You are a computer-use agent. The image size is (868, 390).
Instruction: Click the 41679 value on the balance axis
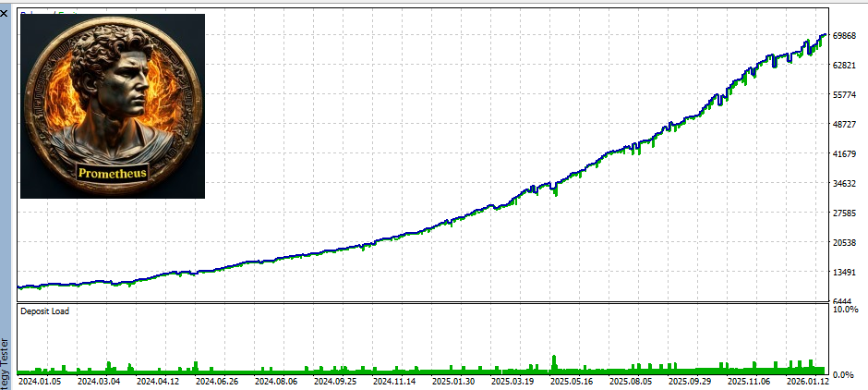click(x=845, y=153)
